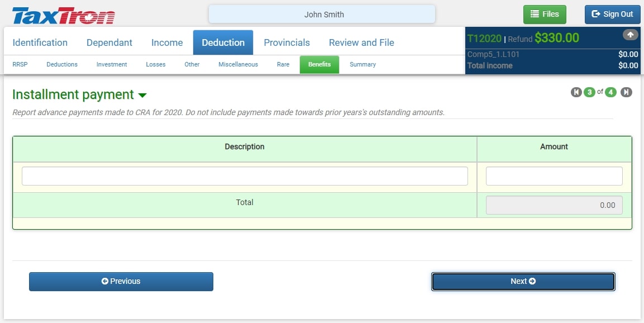
Task: Open the Identification tab
Action: click(x=40, y=42)
